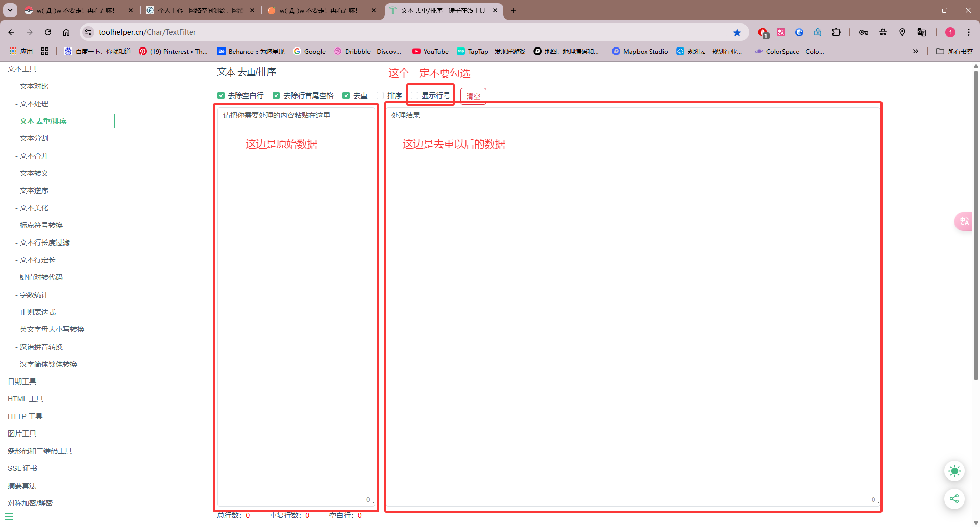The width and height of the screenshot is (980, 527).
Task: Click the hamburger menu icon at sidebar bottom
Action: click(9, 516)
